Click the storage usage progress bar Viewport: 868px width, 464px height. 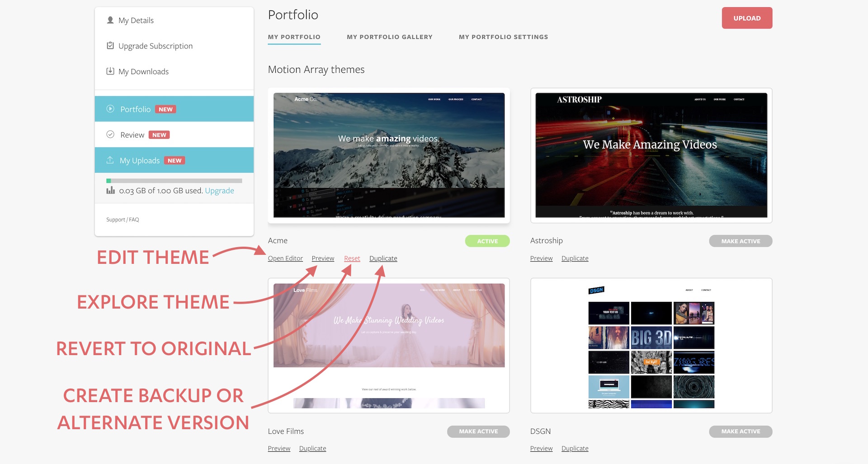174,181
